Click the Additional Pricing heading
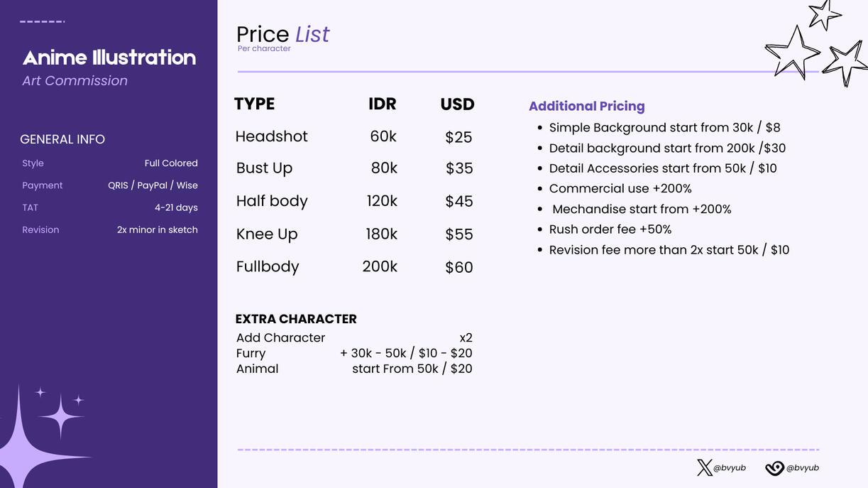The height and width of the screenshot is (488, 868). pyautogui.click(x=587, y=106)
